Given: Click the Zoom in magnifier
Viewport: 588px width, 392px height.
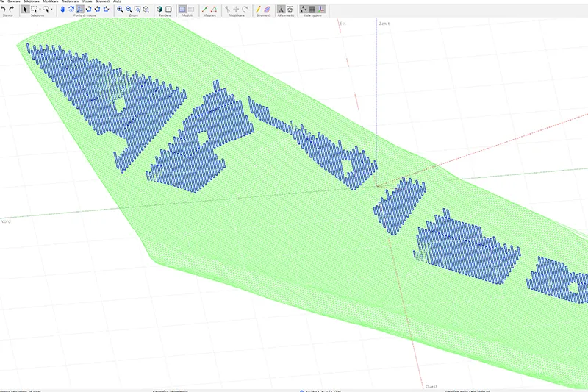Looking at the screenshot, I should click(120, 9).
